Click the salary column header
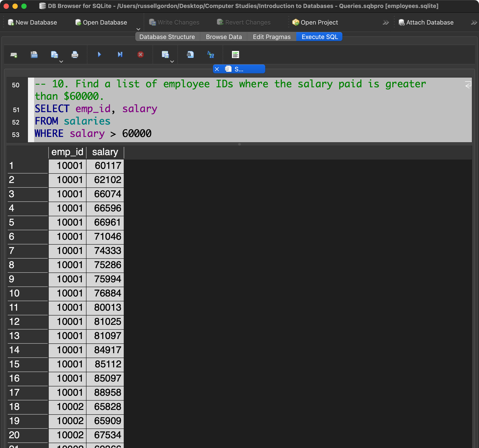 105,152
